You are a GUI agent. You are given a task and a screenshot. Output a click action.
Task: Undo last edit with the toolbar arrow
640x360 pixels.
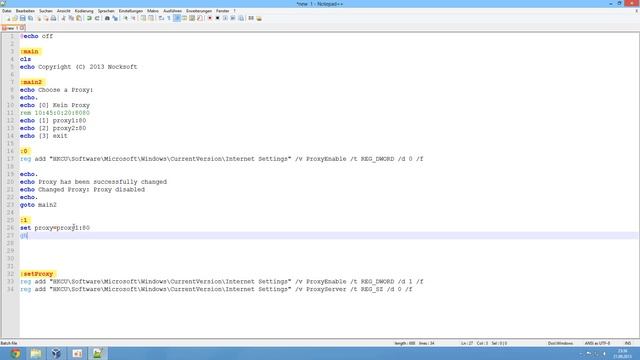tap(89, 18)
